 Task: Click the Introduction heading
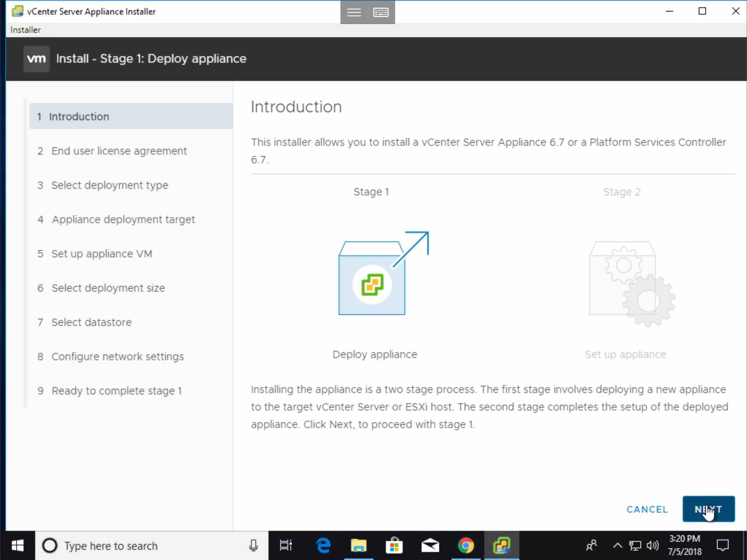click(296, 107)
